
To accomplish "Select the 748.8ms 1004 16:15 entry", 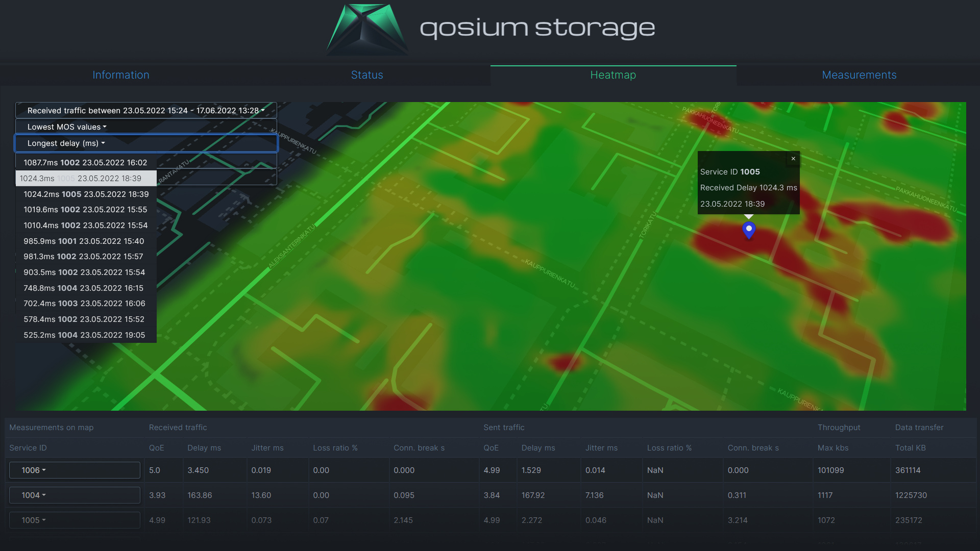I will 86,288.
